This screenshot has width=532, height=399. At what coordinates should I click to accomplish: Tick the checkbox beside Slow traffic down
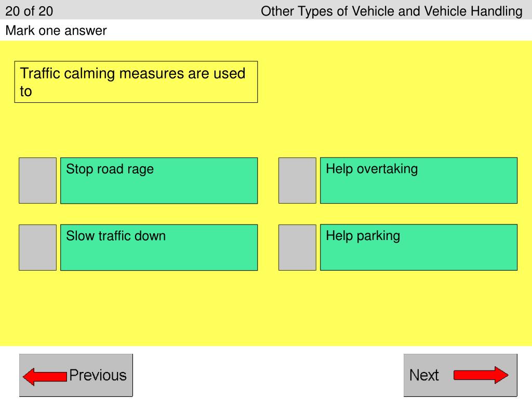37,247
